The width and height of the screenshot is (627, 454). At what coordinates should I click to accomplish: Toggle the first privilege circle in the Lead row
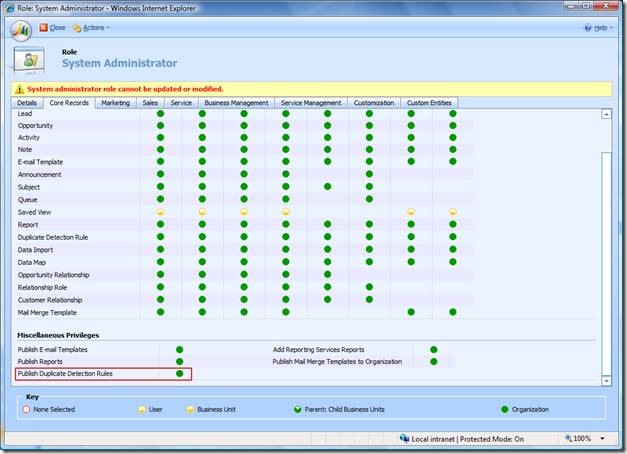(x=160, y=114)
